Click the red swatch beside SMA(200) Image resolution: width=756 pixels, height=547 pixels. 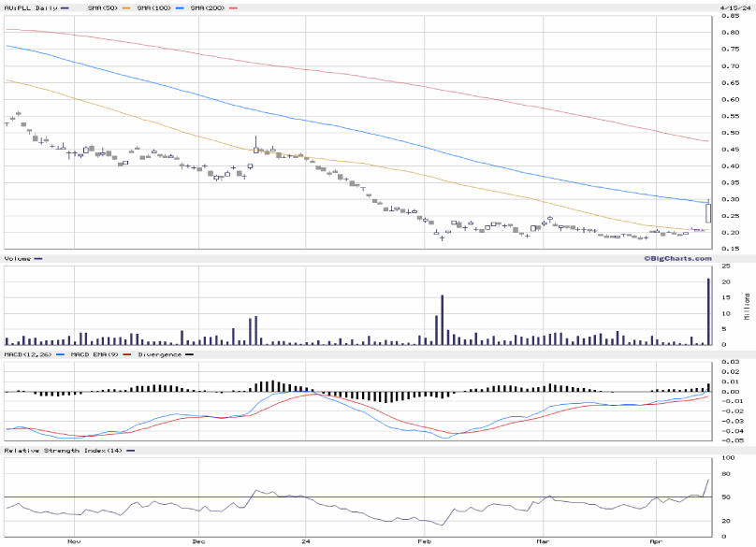pos(231,7)
